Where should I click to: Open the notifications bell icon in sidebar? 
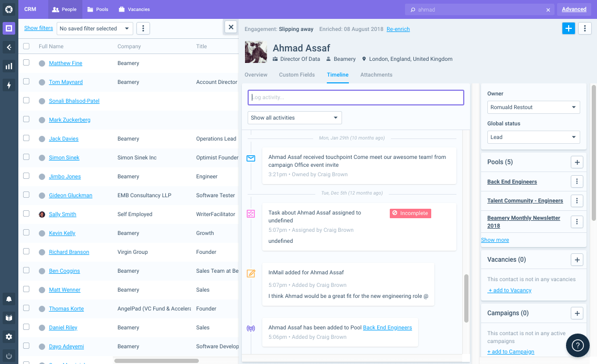(8, 299)
